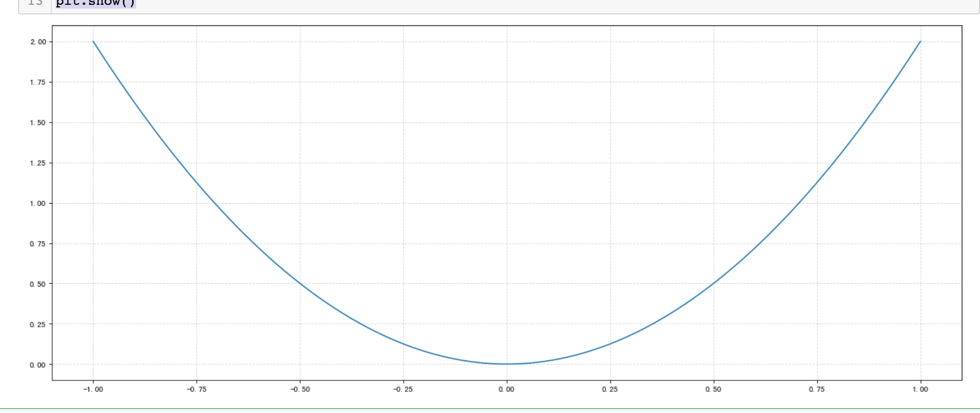Click the y-axis label 1.00

pyautogui.click(x=38, y=204)
